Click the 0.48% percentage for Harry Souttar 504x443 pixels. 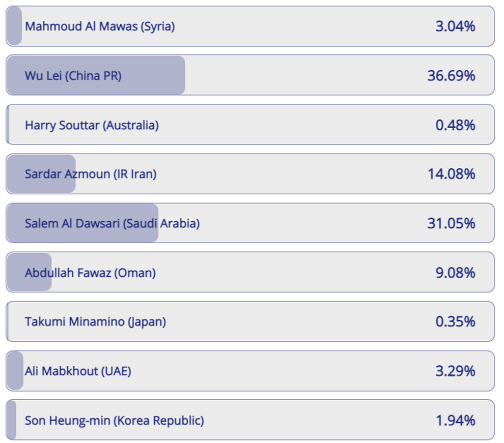(x=455, y=125)
